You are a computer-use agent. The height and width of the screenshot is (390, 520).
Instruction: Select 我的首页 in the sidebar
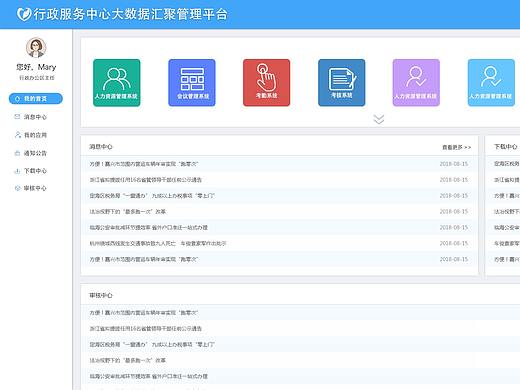click(36, 99)
